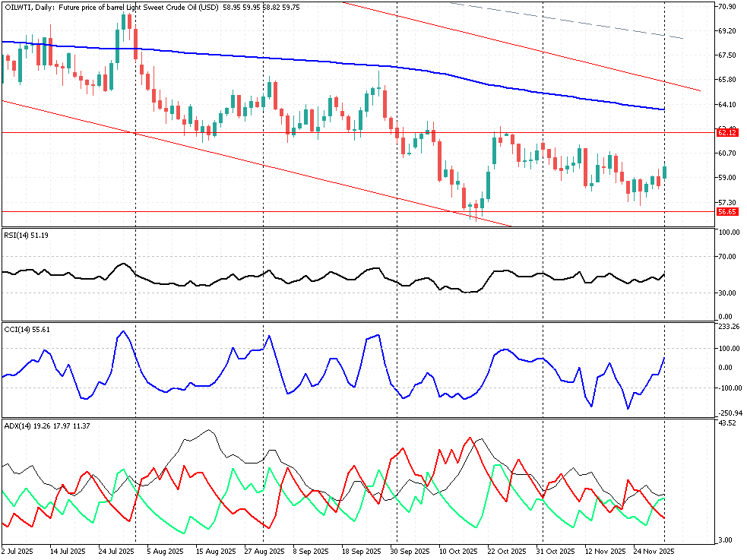Click the 233.26 value on CCI scale

coord(729,327)
